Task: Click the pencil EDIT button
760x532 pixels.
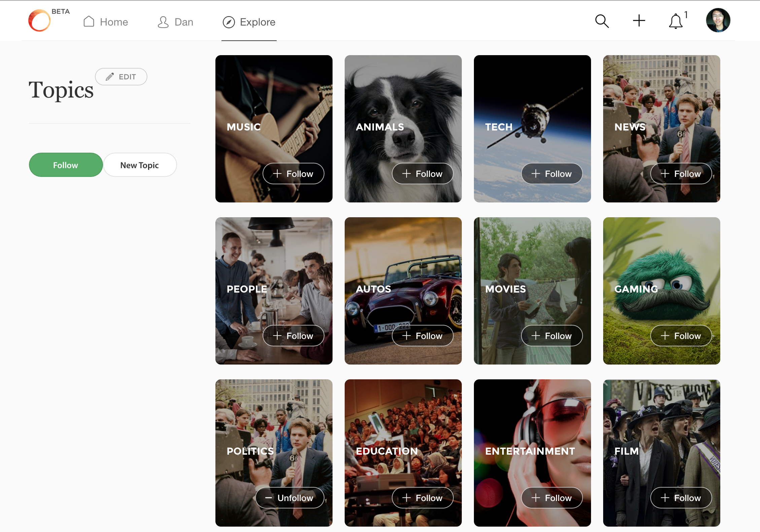Action: 121,77
